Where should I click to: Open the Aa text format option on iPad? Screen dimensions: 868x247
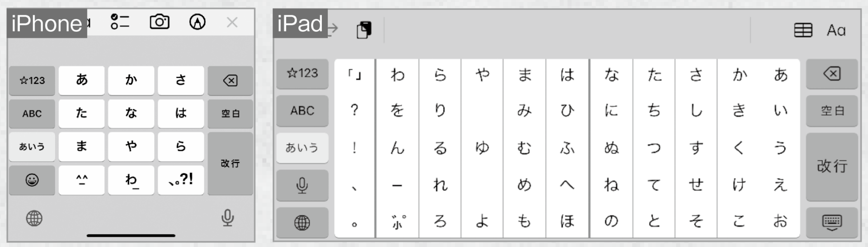pyautogui.click(x=836, y=30)
